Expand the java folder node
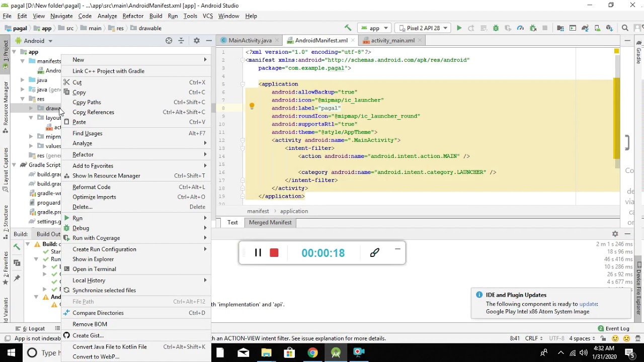644x362 pixels. coord(23,80)
